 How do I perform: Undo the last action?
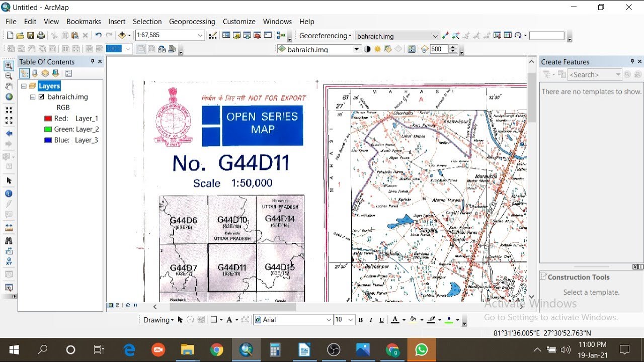pyautogui.click(x=98, y=35)
